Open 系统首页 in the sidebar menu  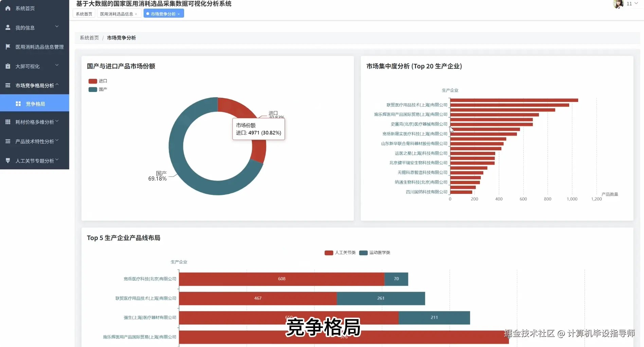point(34,8)
